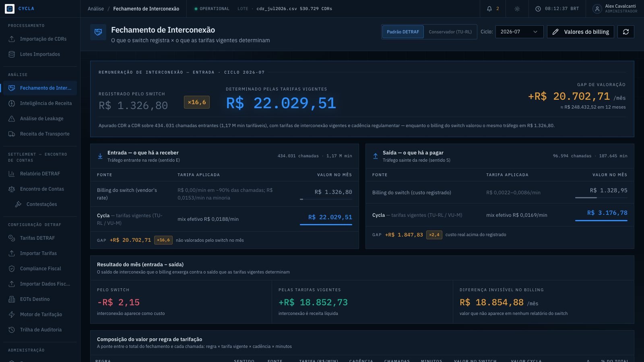Click '≈ R$ 248.432,52 em 12 meses' text

[x=593, y=107]
